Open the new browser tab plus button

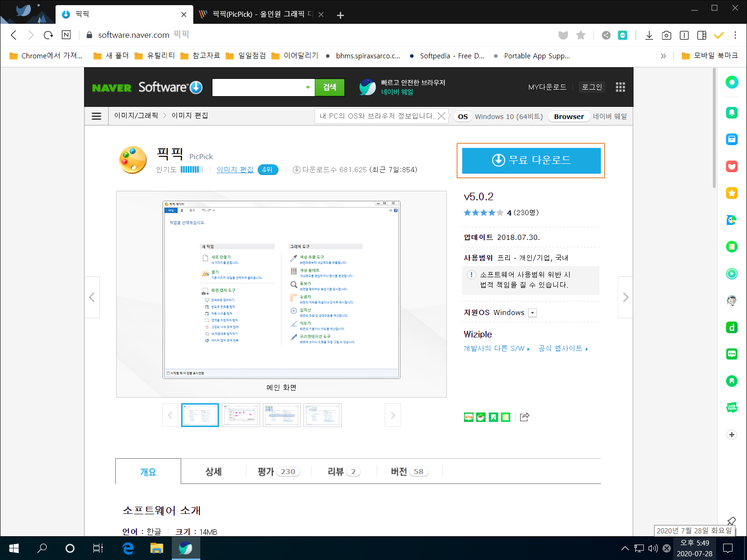(340, 15)
